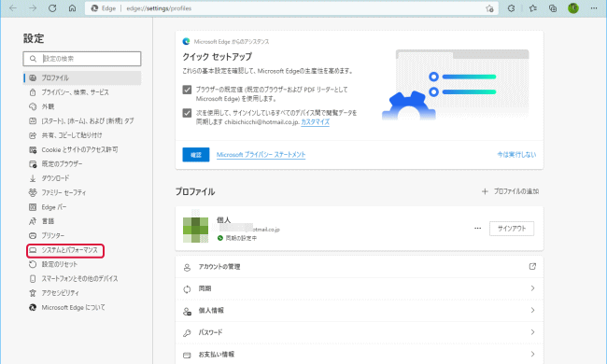This screenshot has height=364, width=607.
Task: Select プロファイル in the settings sidebar
Action: click(x=82, y=77)
